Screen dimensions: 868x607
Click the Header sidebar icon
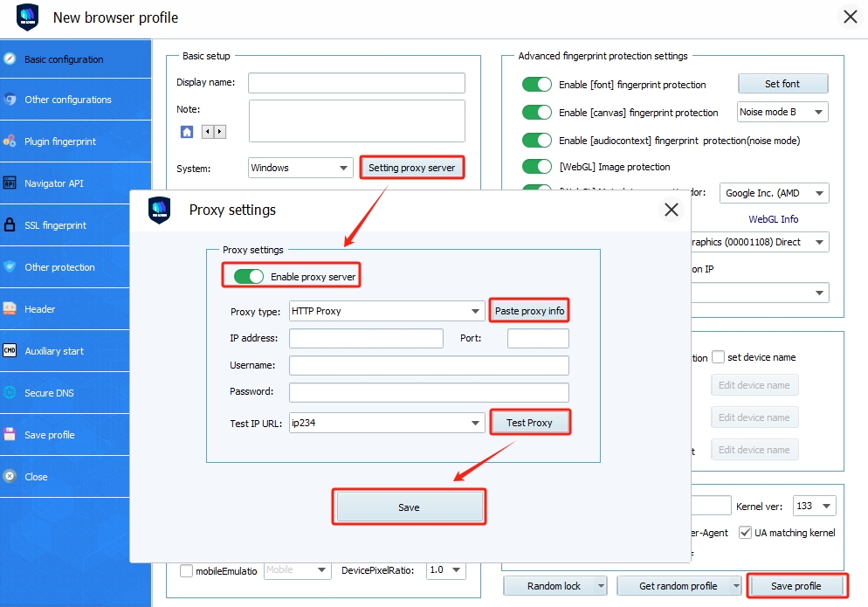10,309
